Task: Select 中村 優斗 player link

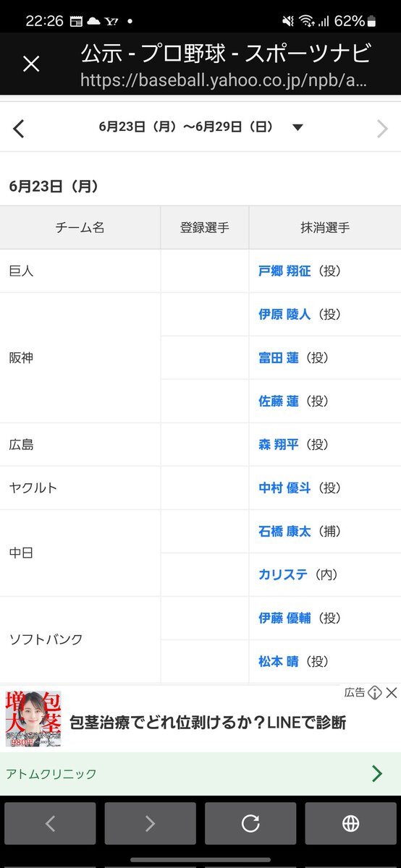Action: [284, 488]
